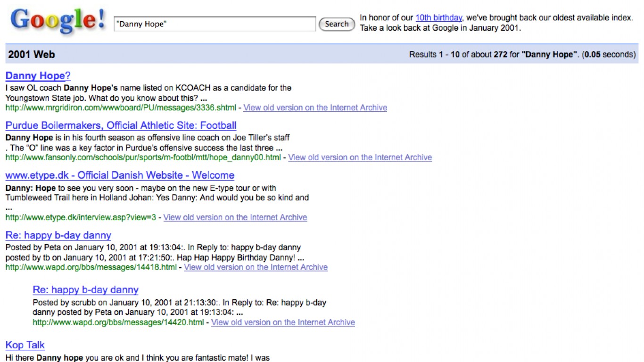Open www.etype.dk Official Danish Website result

tap(120, 175)
